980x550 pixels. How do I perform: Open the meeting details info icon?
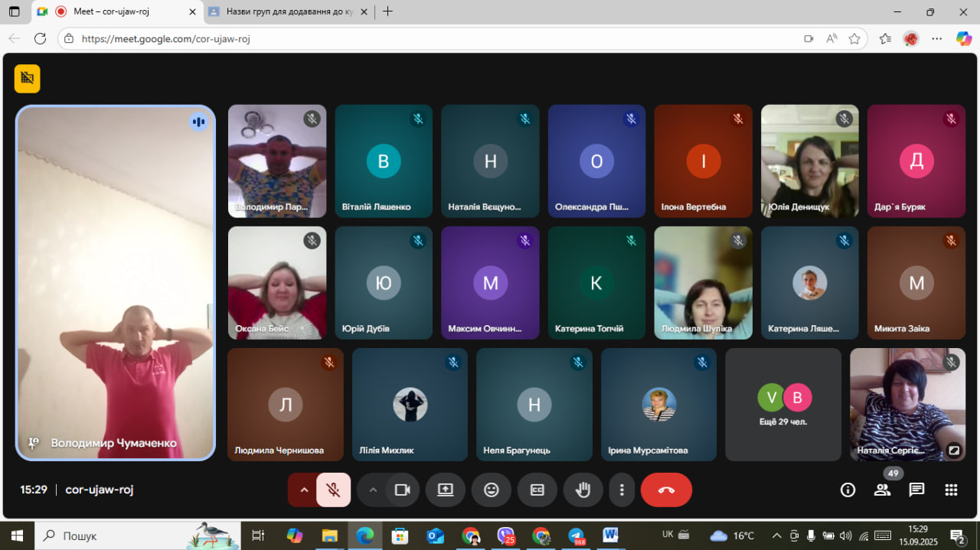[x=848, y=490]
